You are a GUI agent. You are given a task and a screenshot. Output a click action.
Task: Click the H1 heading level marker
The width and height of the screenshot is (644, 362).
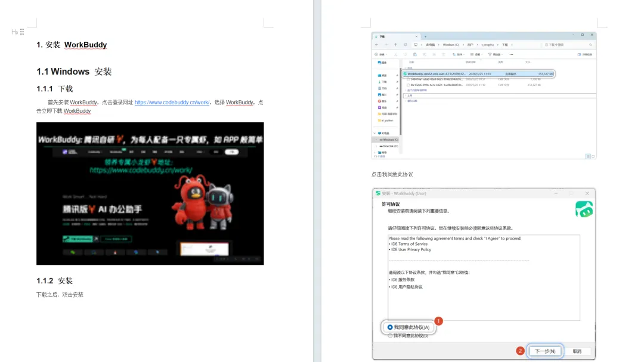coord(15,32)
